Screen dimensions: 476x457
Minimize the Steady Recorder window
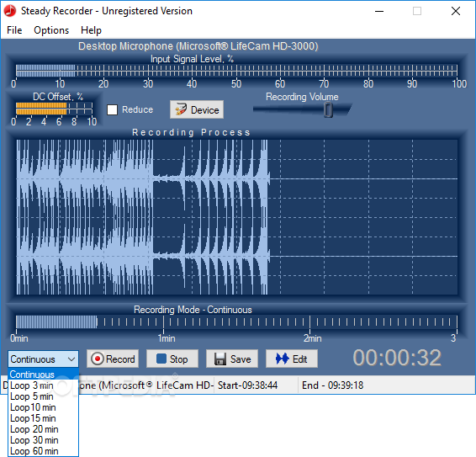pos(379,11)
